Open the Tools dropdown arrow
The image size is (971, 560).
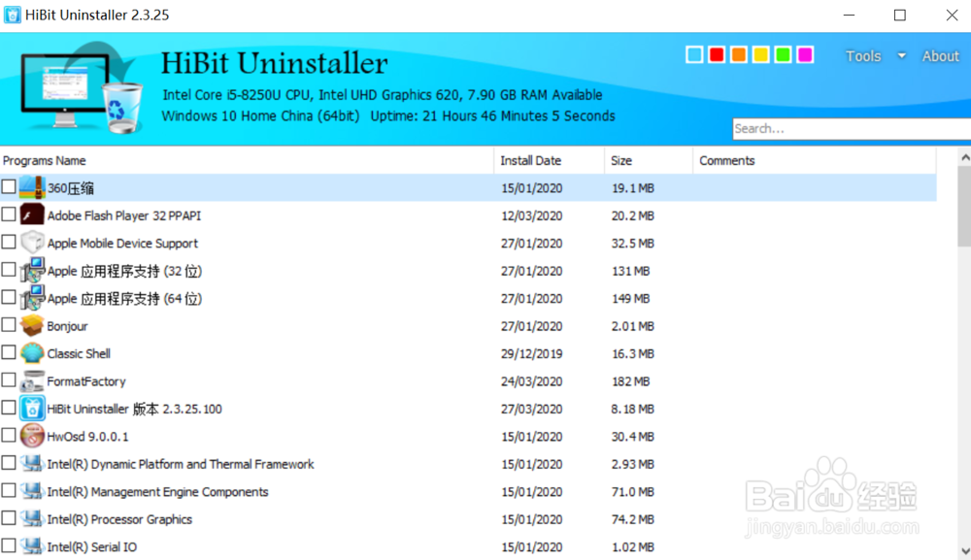coord(902,55)
